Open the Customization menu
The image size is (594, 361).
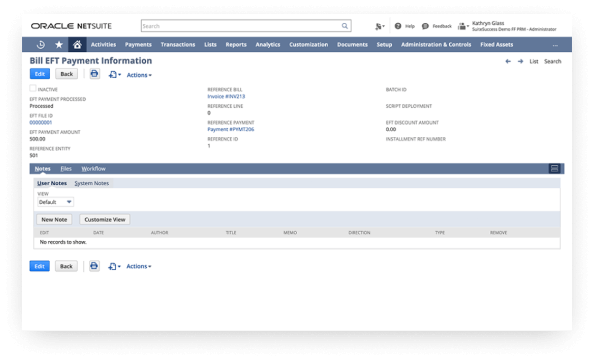click(x=309, y=45)
